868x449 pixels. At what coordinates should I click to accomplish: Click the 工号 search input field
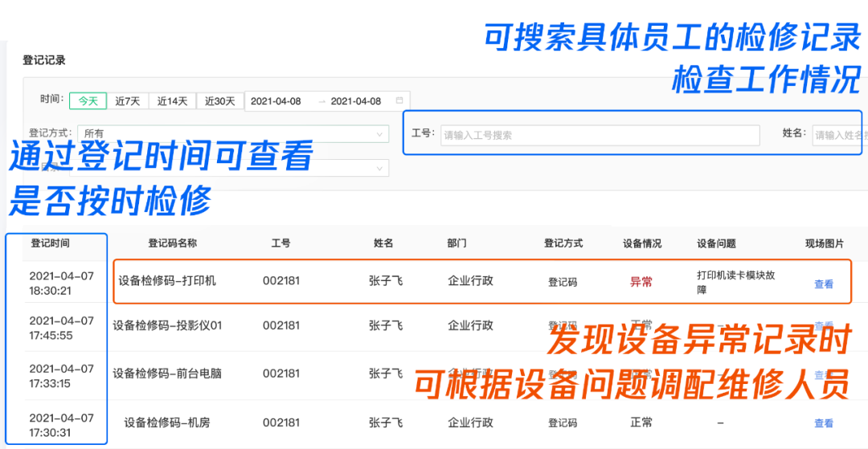tap(600, 135)
